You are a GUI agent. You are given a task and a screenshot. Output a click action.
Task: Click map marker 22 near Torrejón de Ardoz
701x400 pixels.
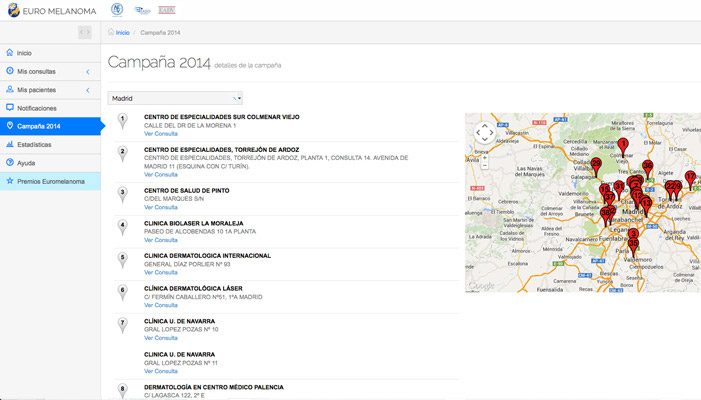pos(670,189)
